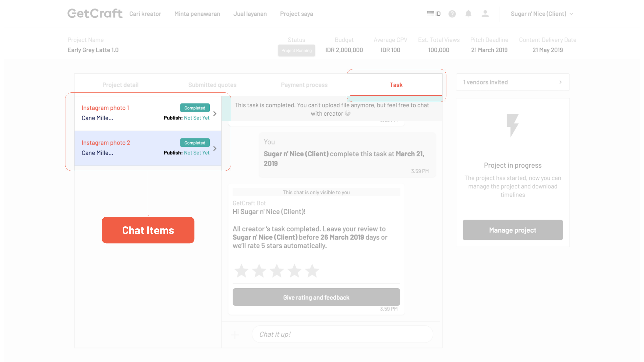Click the Project in progress heading
This screenshot has height=362, width=644.
pos(513,165)
